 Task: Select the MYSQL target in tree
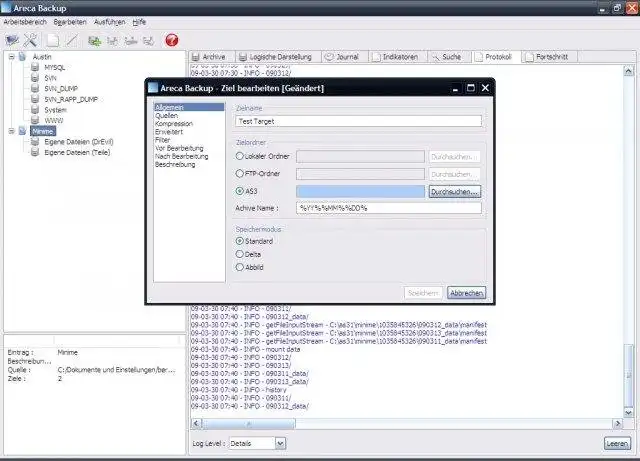point(55,67)
